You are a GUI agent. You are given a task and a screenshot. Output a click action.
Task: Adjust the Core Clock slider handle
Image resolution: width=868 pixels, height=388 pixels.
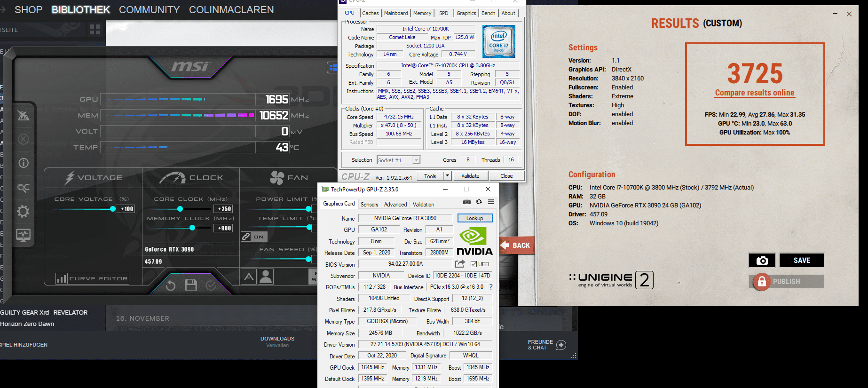pos(180,209)
